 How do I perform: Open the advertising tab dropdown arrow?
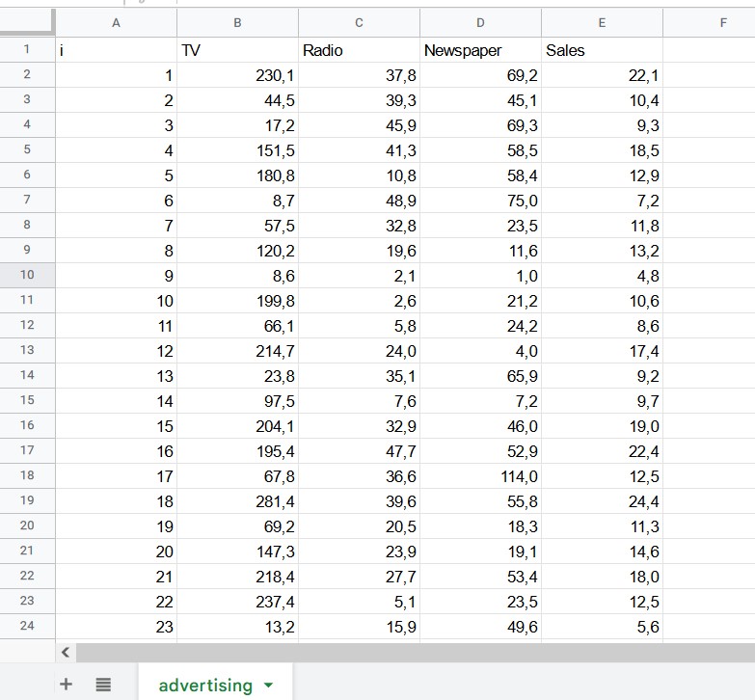(x=268, y=686)
